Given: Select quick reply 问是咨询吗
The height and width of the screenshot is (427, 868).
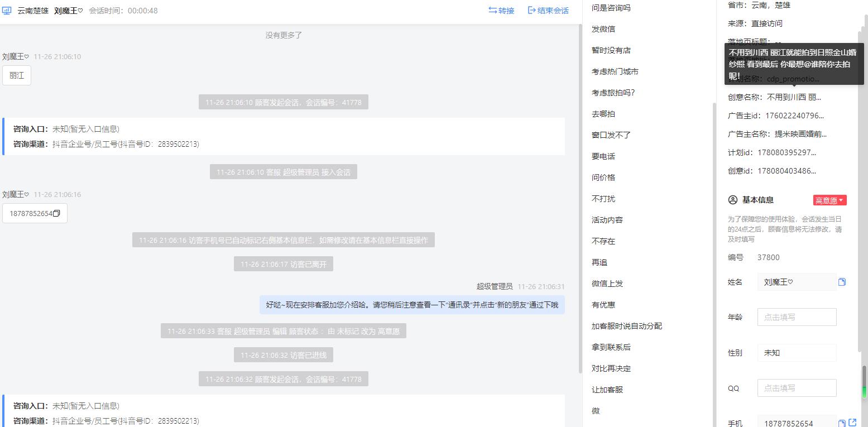Looking at the screenshot, I should [x=611, y=8].
